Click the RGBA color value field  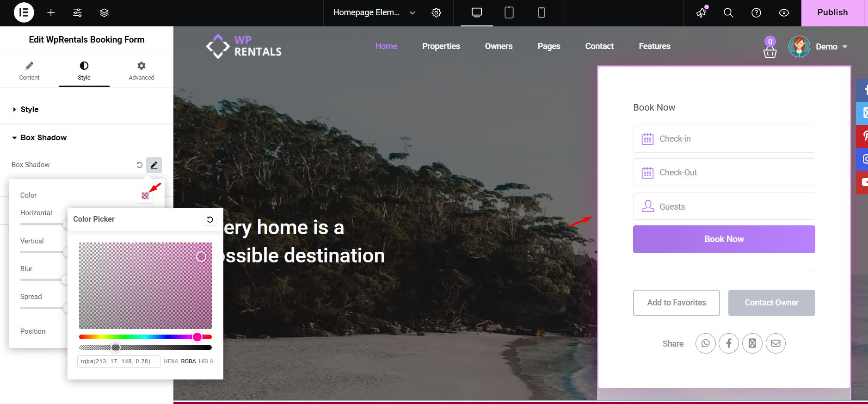tap(118, 361)
